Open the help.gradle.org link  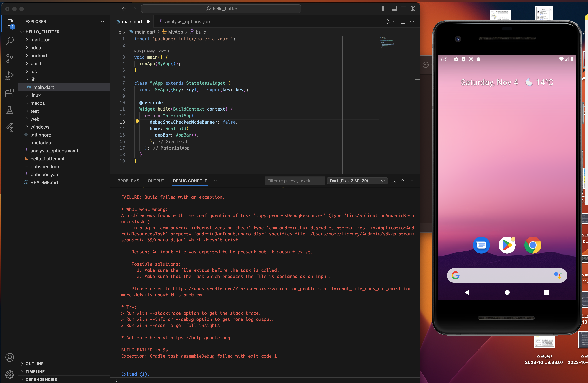pos(200,337)
